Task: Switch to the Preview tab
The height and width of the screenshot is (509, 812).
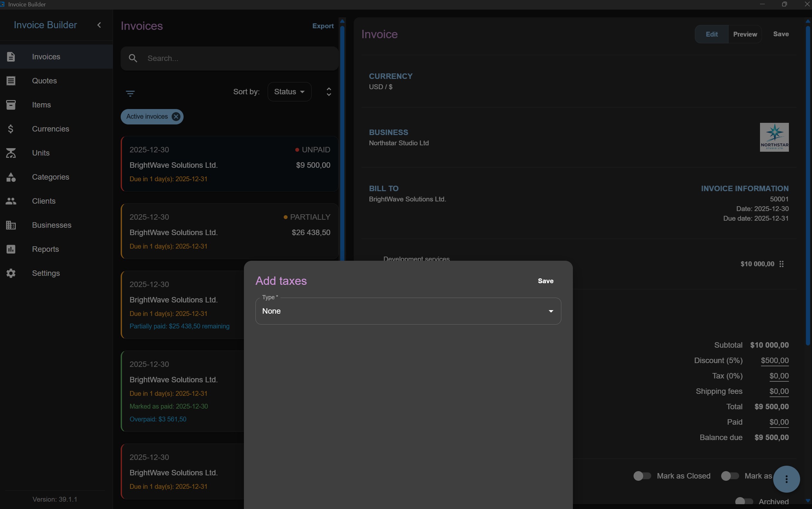Action: click(x=745, y=34)
